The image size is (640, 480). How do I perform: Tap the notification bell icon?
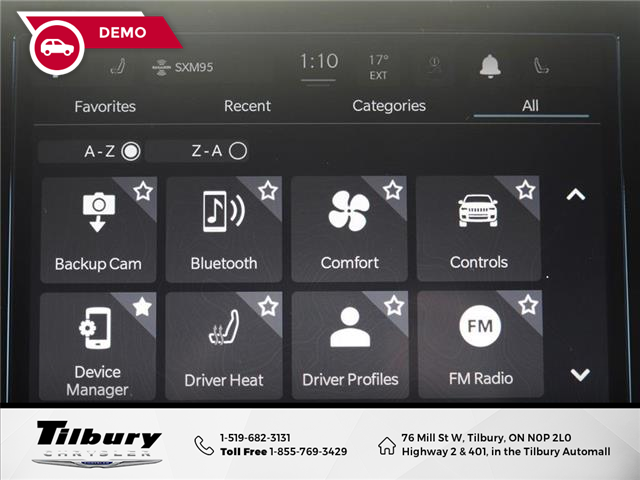(489, 66)
